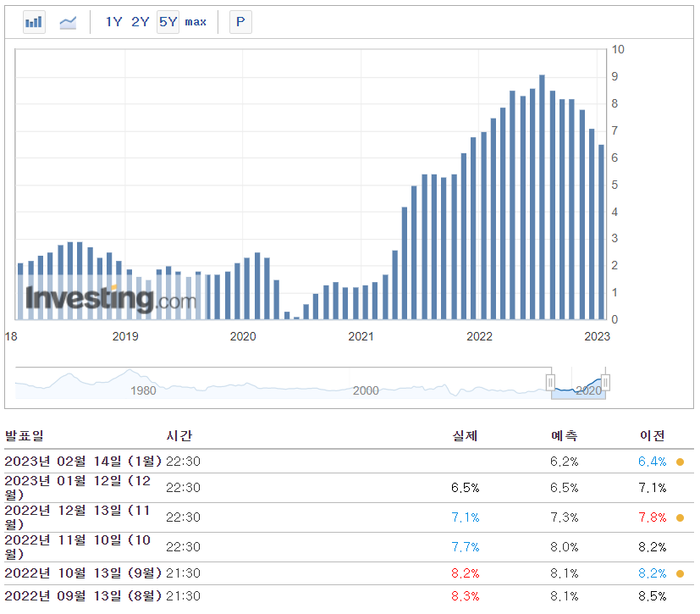Switch to bar chart view icon
The image size is (700, 614).
pos(34,22)
